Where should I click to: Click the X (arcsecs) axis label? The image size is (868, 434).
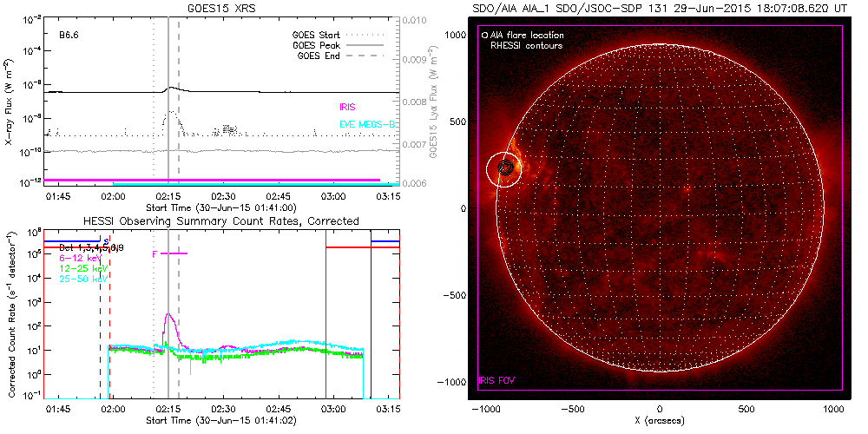click(660, 421)
